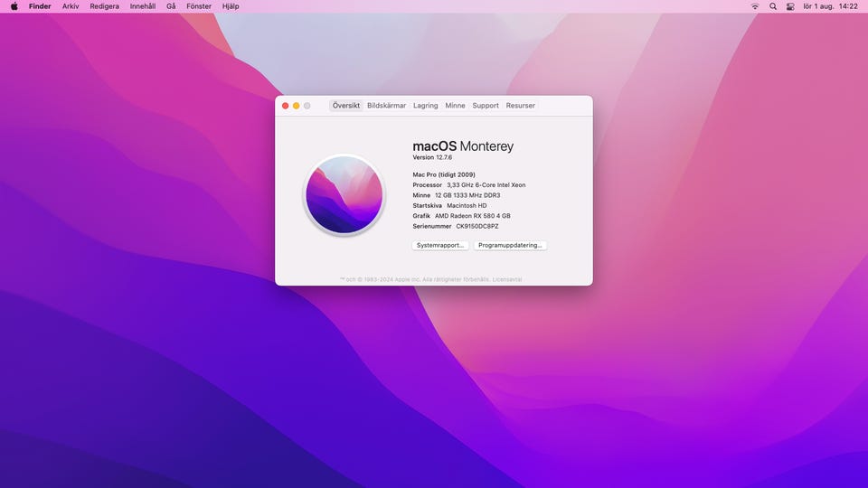
Task: Switch to the Bildskärmar tab
Action: [x=386, y=105]
